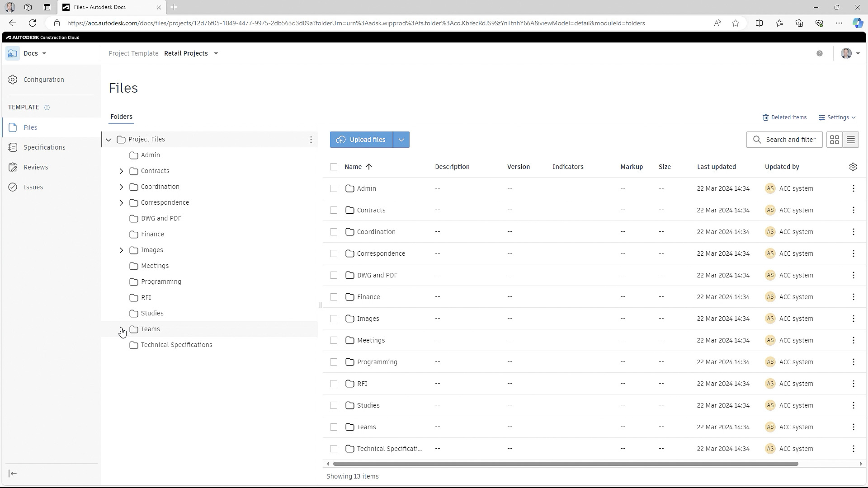Collapse left sidebar navigation panel
The width and height of the screenshot is (868, 488).
point(13,474)
